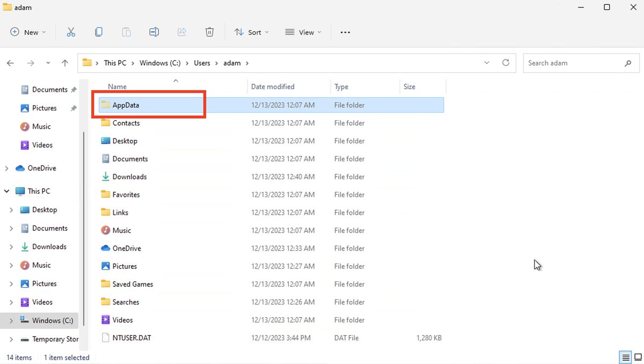Expand Windows (C:) tree node
This screenshot has height=364, width=644.
pos(11,321)
